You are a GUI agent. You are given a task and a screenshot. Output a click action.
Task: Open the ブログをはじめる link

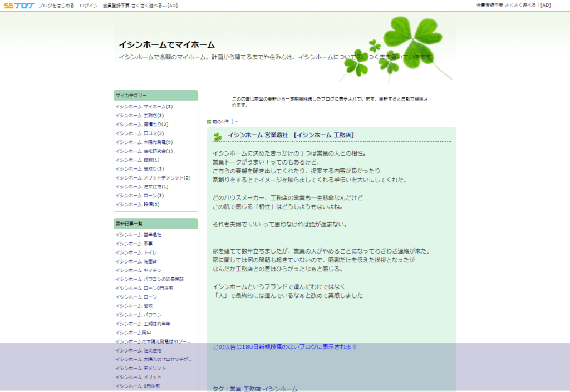click(x=56, y=6)
